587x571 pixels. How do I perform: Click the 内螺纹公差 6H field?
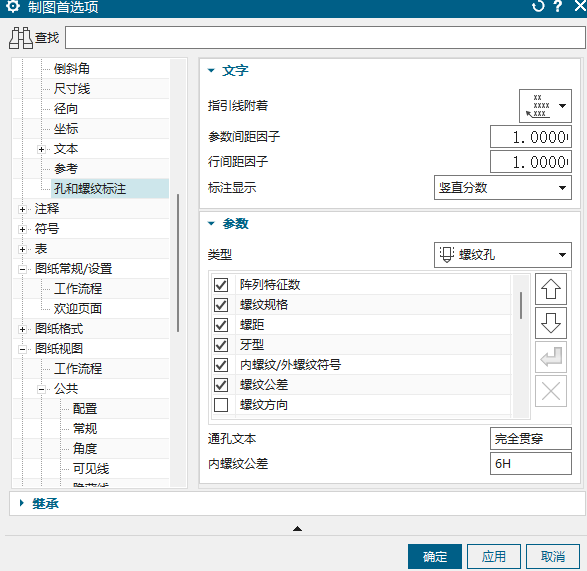pos(531,464)
